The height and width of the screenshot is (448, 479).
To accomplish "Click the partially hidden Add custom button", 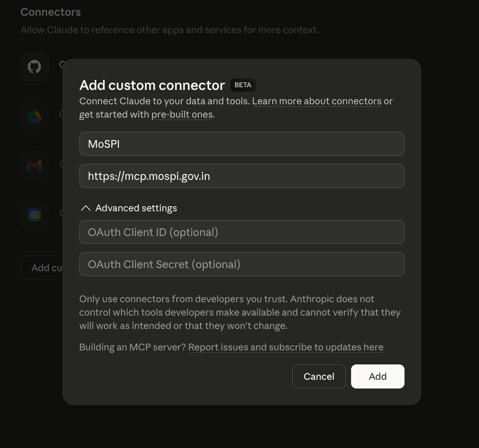I will click(x=42, y=268).
